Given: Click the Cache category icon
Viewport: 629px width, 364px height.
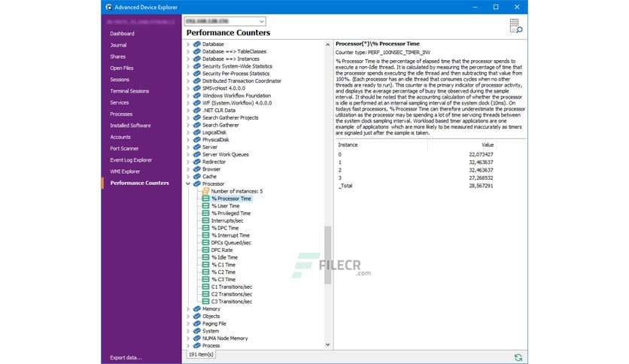Looking at the screenshot, I should (x=196, y=177).
